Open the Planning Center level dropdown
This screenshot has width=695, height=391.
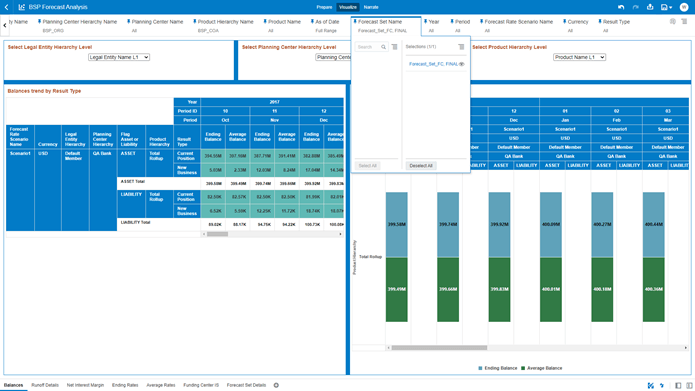(333, 57)
